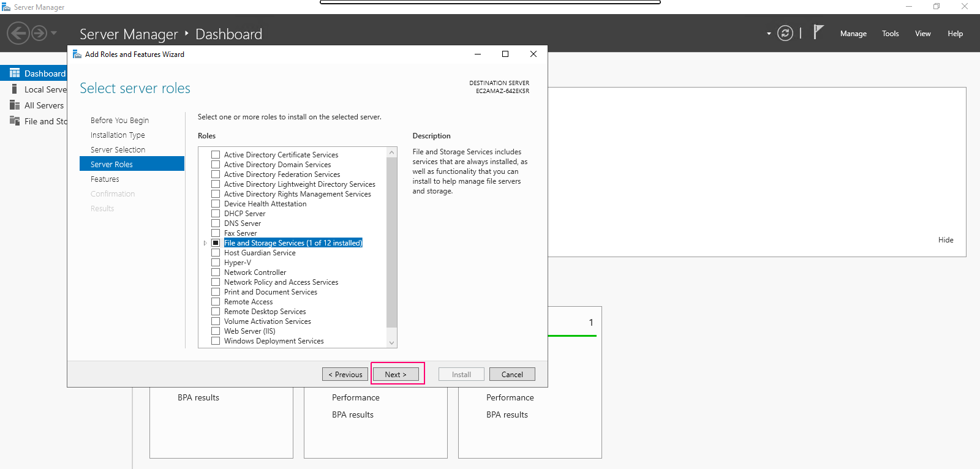Viewport: 980px width, 469px height.
Task: Click roles list scroll down arrow
Action: click(392, 343)
